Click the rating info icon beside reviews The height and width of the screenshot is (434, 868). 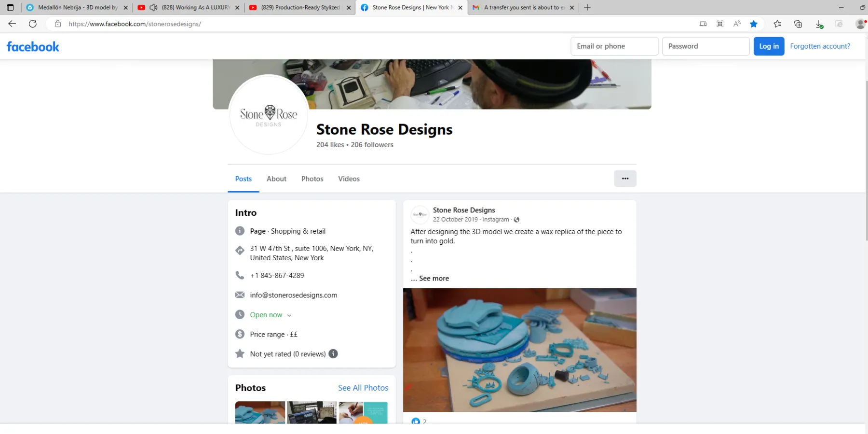click(x=333, y=354)
